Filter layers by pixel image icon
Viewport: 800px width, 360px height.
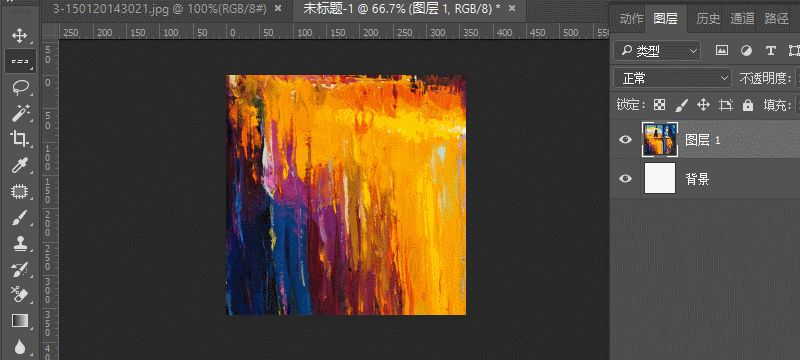[721, 50]
